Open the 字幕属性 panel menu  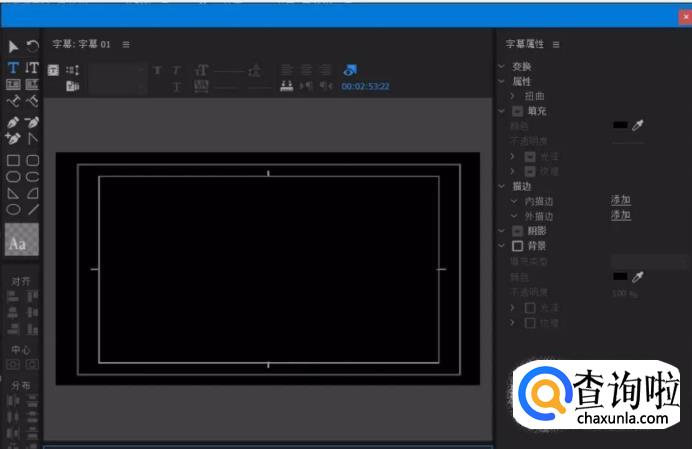(556, 45)
